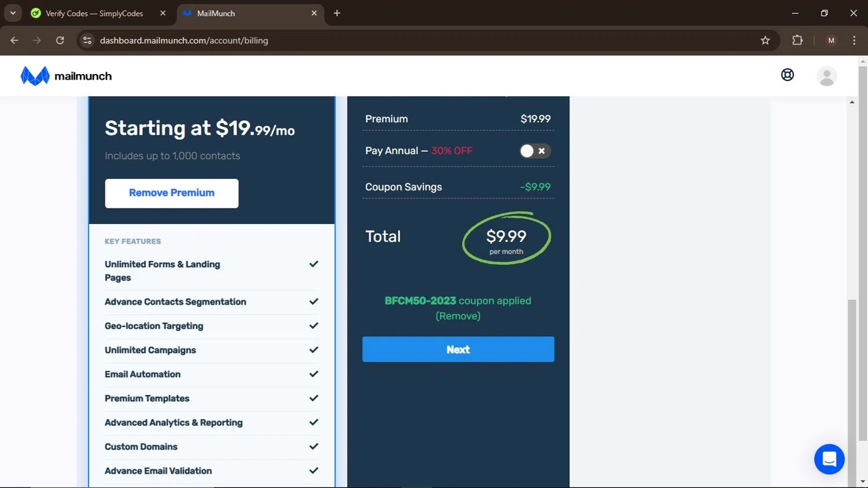The image size is (868, 488).
Task: Close the Verify Codes tab
Action: coord(163,13)
